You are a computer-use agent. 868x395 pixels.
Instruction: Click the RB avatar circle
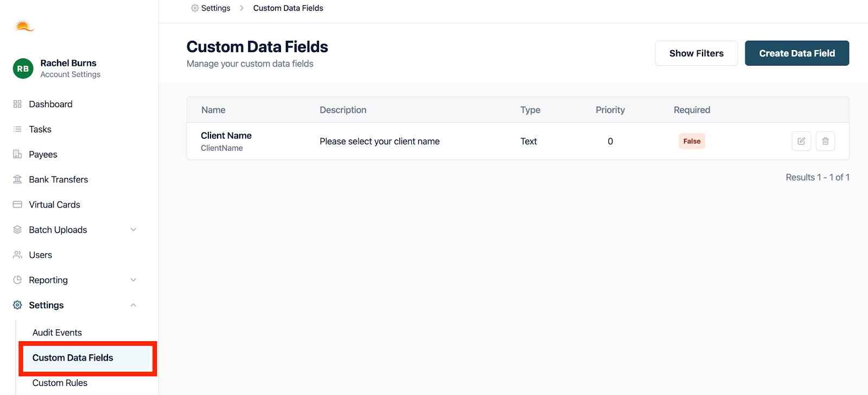(x=23, y=68)
